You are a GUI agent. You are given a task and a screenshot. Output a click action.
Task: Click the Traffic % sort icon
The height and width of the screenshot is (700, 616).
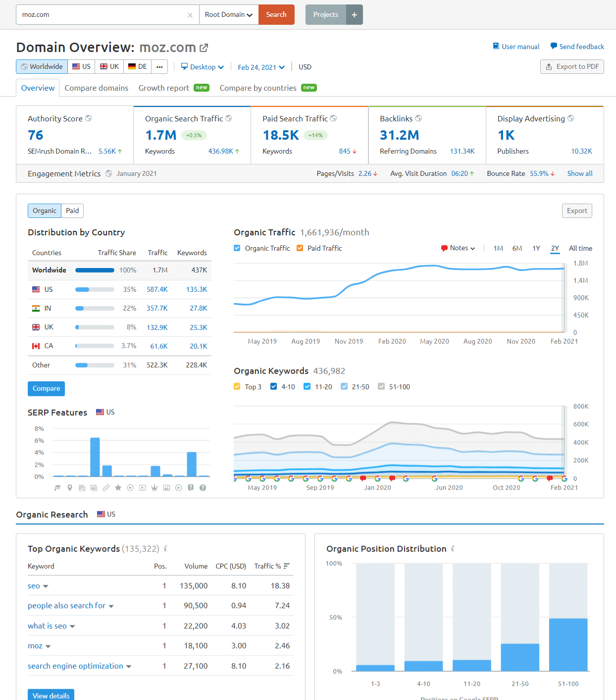pyautogui.click(x=287, y=566)
